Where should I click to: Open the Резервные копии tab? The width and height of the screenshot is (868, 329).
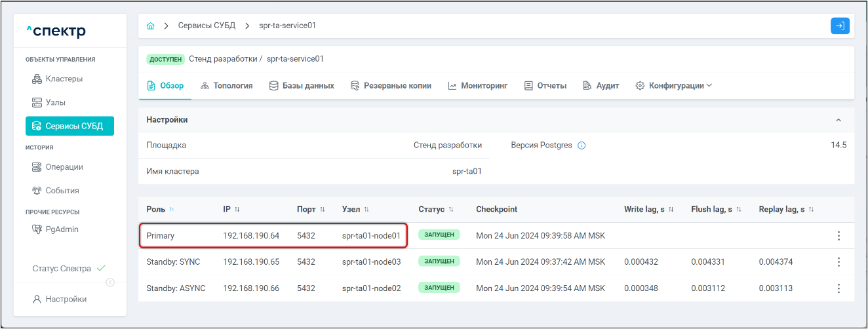(x=391, y=86)
